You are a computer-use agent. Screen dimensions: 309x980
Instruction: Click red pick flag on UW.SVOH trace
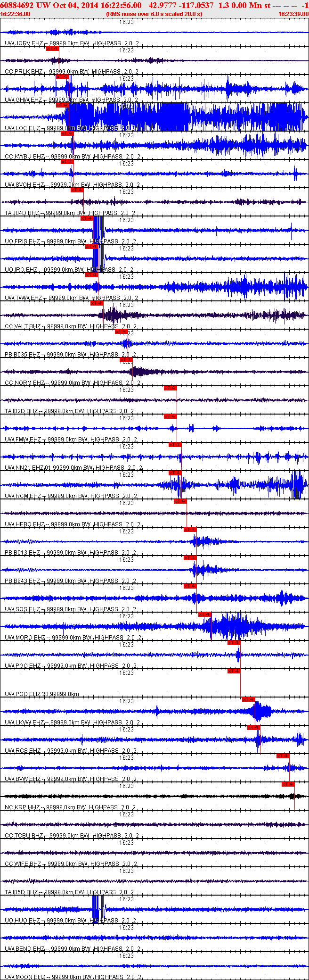[x=67, y=162]
